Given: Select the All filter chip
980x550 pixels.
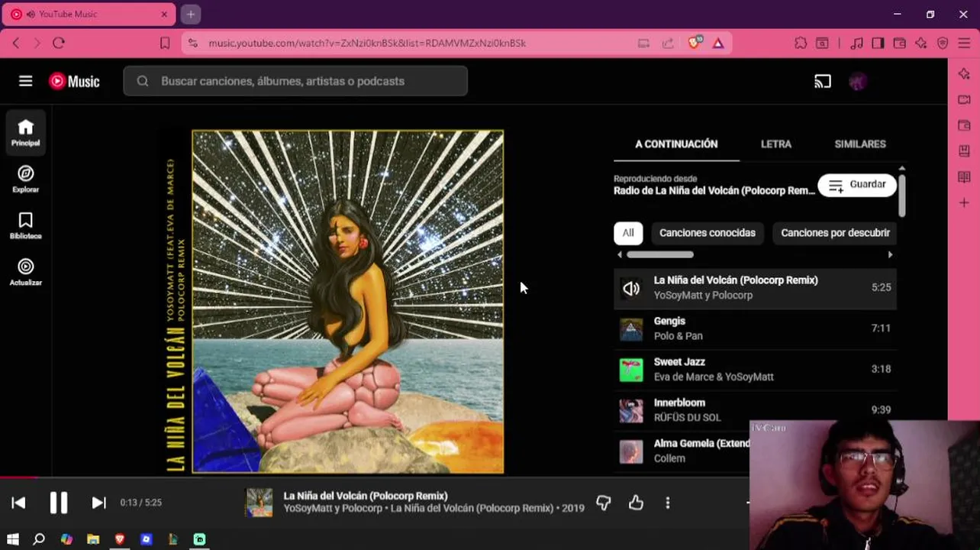Looking at the screenshot, I should point(628,233).
